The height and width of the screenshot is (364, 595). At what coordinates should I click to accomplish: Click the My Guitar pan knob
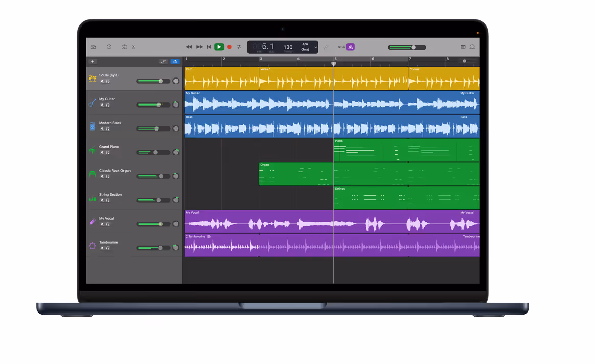coord(176,105)
